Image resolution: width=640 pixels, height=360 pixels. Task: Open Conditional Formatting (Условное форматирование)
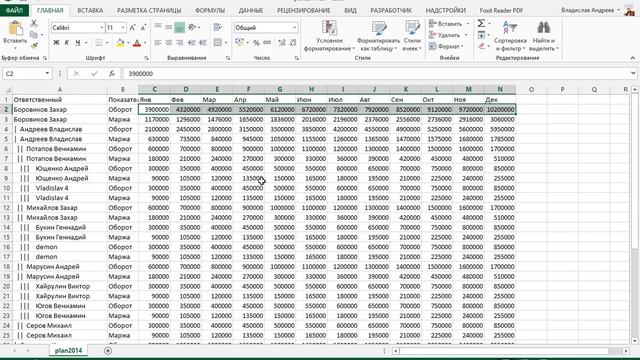(x=329, y=36)
